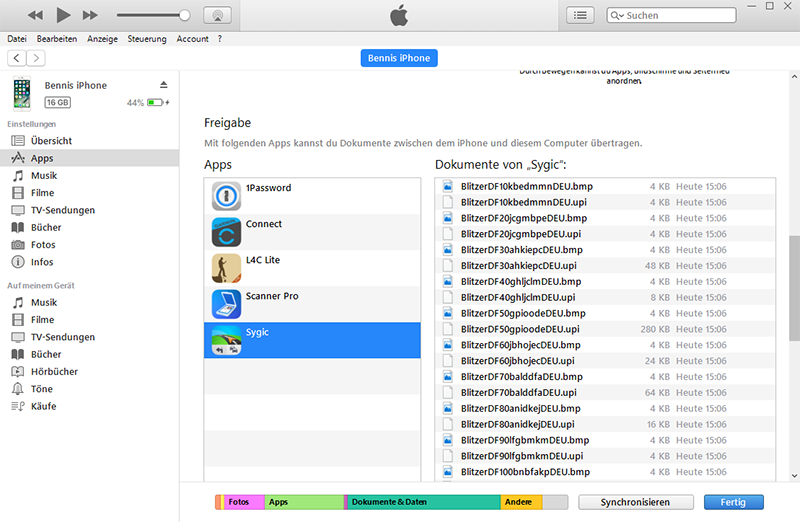The image size is (800, 522).
Task: Select file BlitzerDF50gpioodeDEU.upi
Action: click(520, 329)
